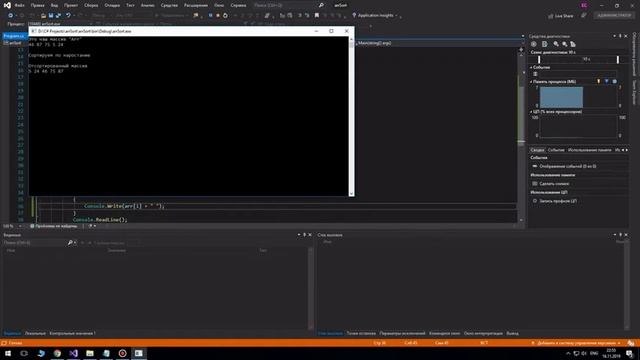Click the problems not found status indicator
Image resolution: width=640 pixels, height=360 pixels.
pyautogui.click(x=54, y=226)
